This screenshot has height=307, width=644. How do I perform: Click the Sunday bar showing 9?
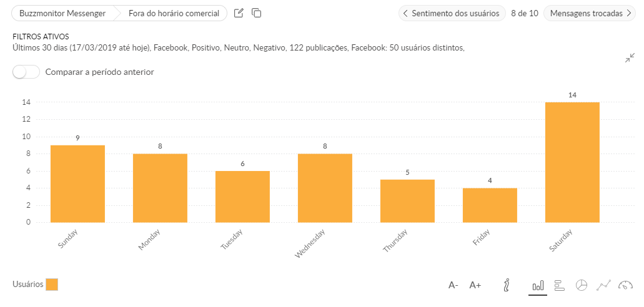click(x=77, y=183)
